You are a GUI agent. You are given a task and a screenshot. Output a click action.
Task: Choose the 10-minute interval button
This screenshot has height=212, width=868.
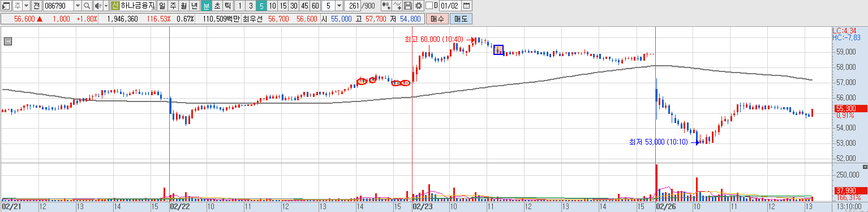pos(272,6)
